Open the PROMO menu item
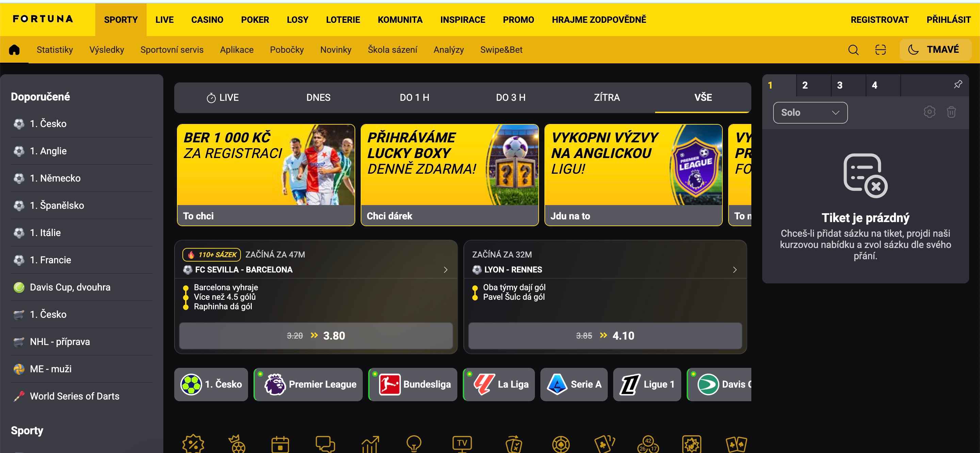980x453 pixels. coord(518,20)
